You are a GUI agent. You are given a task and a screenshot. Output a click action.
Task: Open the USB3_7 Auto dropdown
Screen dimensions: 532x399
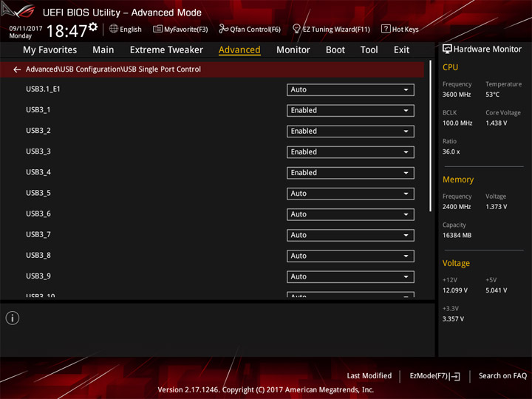pyautogui.click(x=350, y=235)
